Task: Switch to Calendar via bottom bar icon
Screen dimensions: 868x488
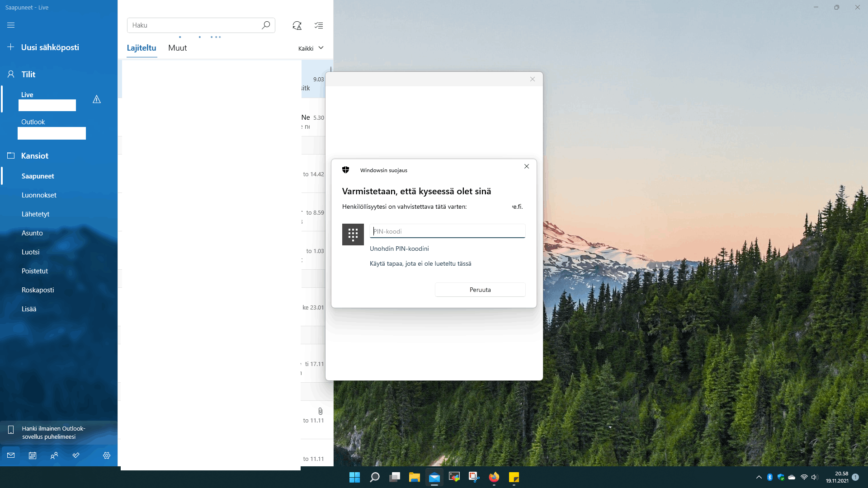Action: 33,455
